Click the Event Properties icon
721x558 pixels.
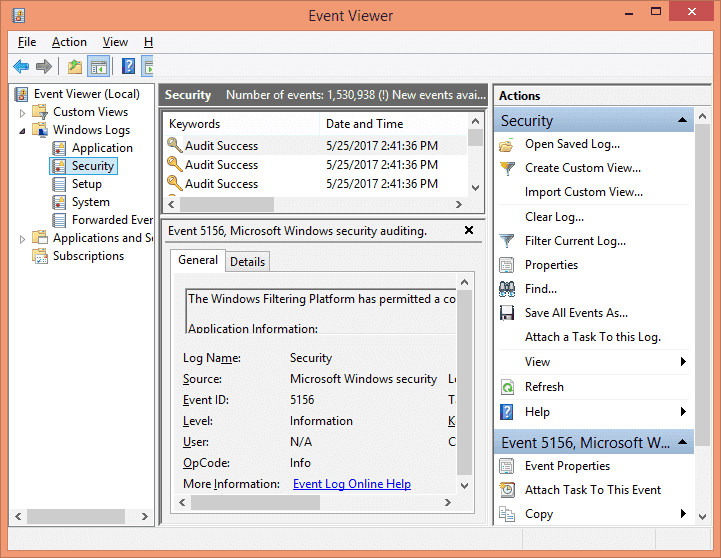[x=507, y=466]
